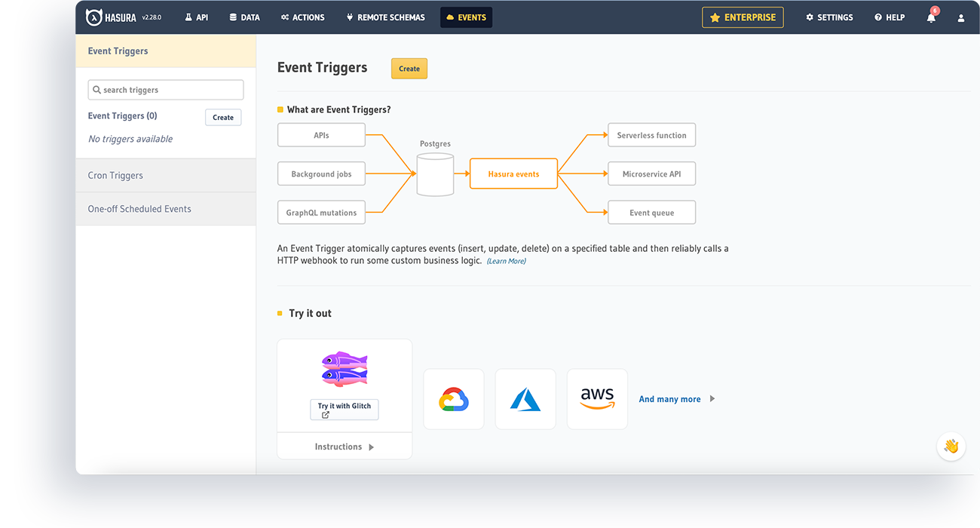Click the search triggers input field

166,90
